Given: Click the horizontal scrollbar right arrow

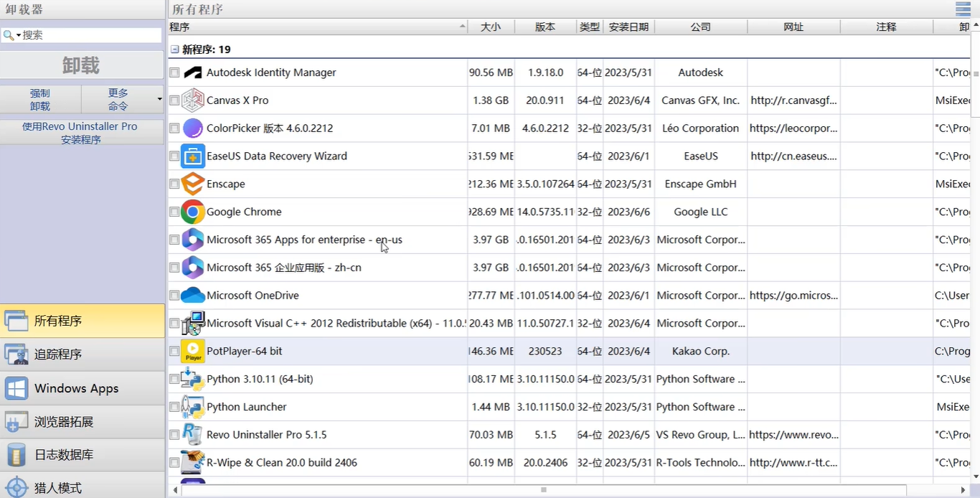Looking at the screenshot, I should [963, 490].
